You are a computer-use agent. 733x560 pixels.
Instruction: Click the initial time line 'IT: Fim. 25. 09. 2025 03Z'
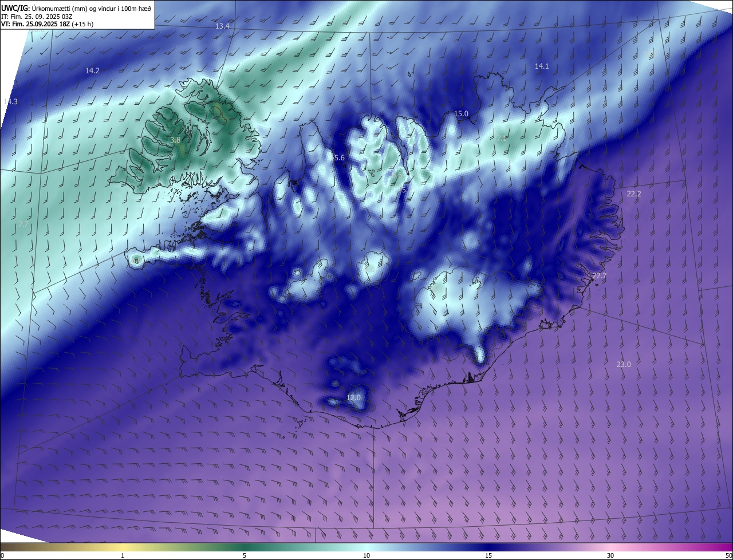click(37, 16)
